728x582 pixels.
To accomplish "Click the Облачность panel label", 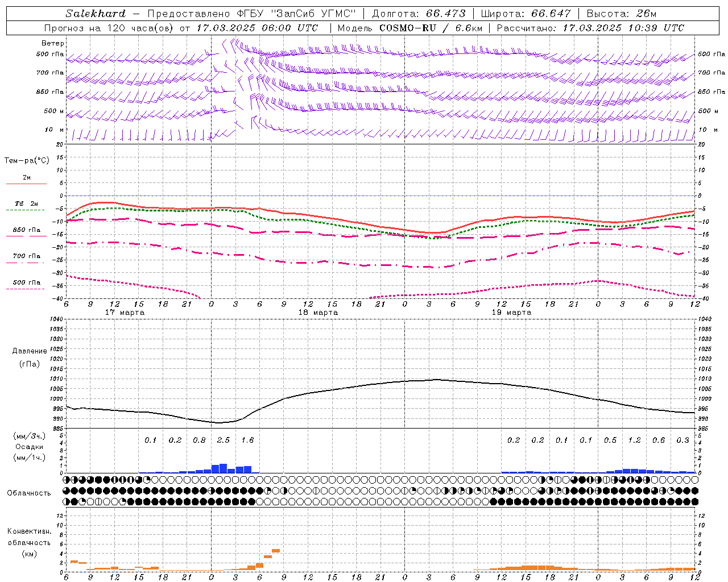I will [x=29, y=493].
